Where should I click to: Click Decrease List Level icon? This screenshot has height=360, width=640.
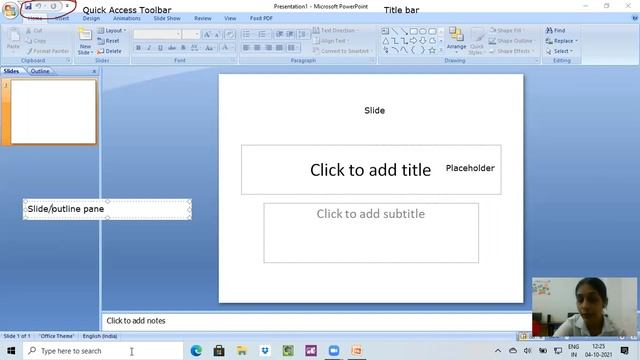280,34
